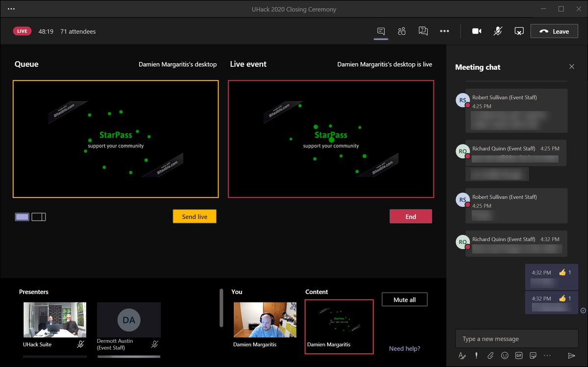The width and height of the screenshot is (588, 367).
Task: Stop sharing screen icon
Action: pos(519,31)
